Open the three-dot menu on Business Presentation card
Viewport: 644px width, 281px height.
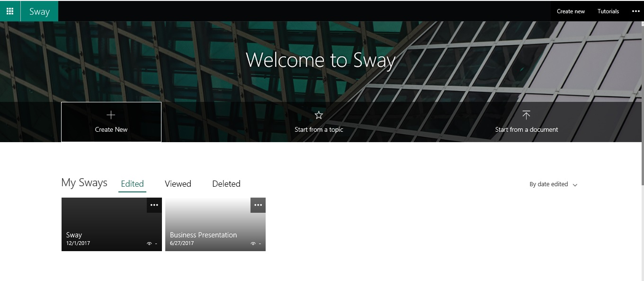coord(258,205)
